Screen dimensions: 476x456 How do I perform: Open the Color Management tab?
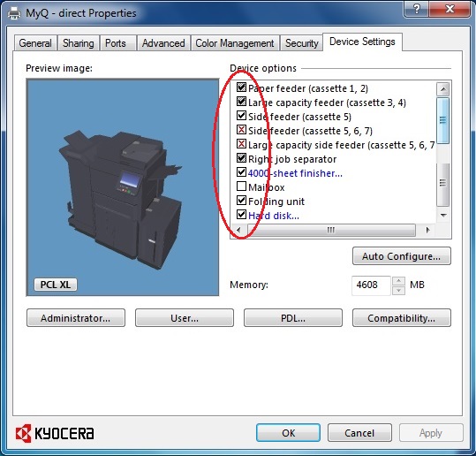(235, 43)
